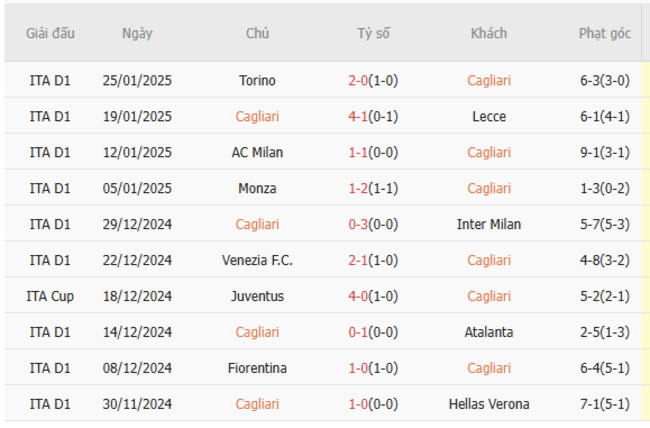Screen dimensions: 650x428
Task: Click the Phạt góc column header
Action: coord(605,33)
